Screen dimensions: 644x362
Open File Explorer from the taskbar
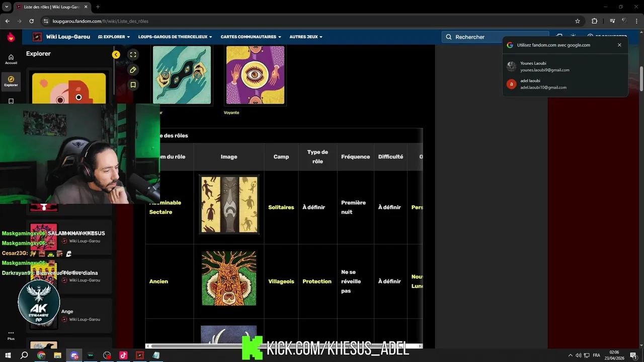[x=58, y=355]
